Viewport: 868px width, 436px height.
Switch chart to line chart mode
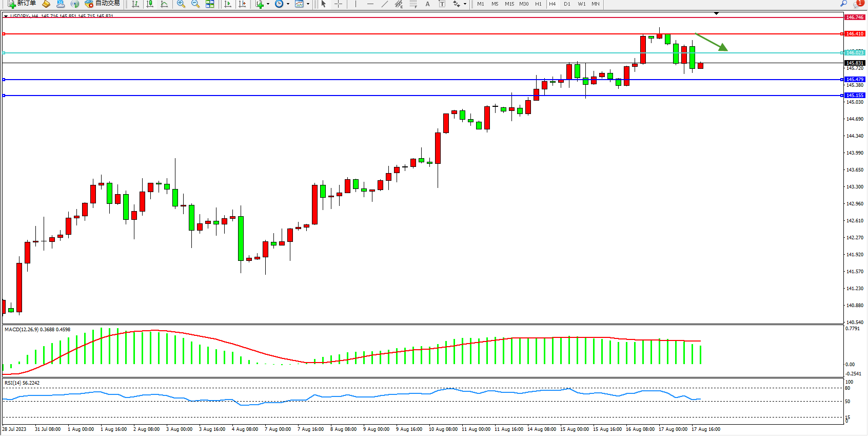[164, 4]
